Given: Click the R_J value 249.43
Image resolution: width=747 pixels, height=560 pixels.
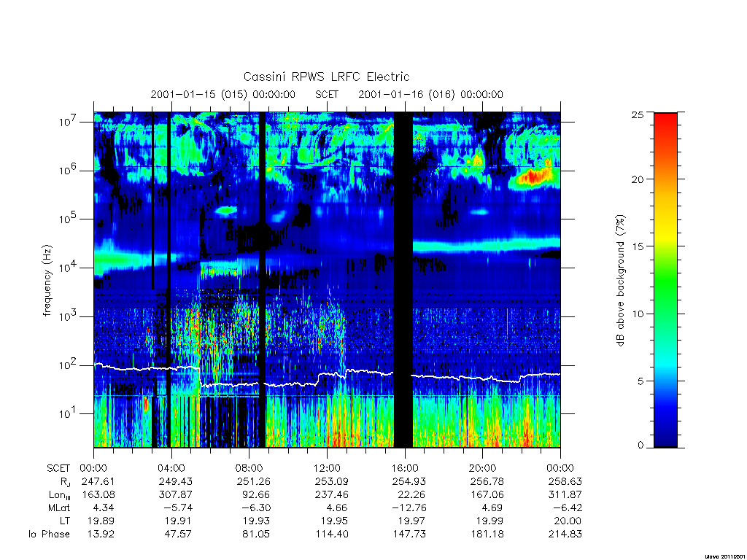Looking at the screenshot, I should [175, 481].
